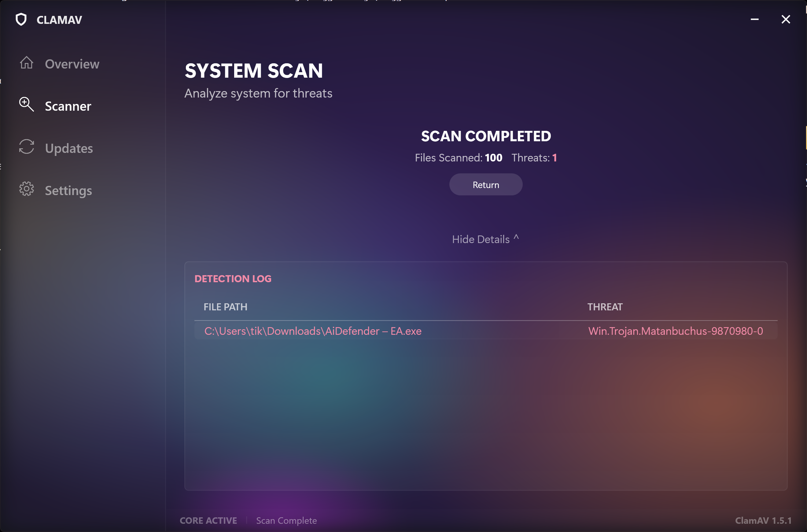The width and height of the screenshot is (807, 532).
Task: Click the caret next to Hide Details
Action: pyautogui.click(x=516, y=237)
